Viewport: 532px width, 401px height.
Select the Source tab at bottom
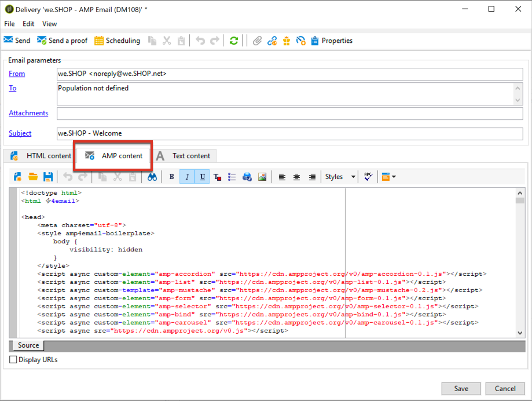pos(28,345)
